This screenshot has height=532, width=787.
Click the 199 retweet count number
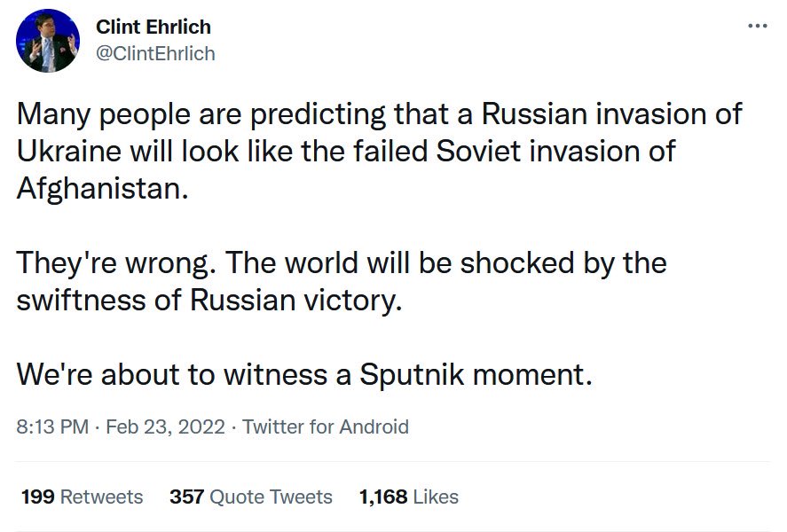coord(36,497)
